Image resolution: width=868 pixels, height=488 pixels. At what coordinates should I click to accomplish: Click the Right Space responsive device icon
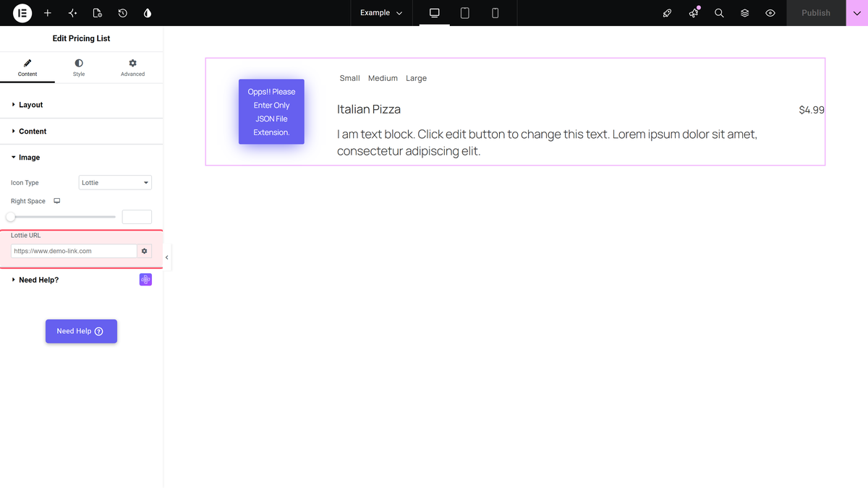tap(57, 201)
